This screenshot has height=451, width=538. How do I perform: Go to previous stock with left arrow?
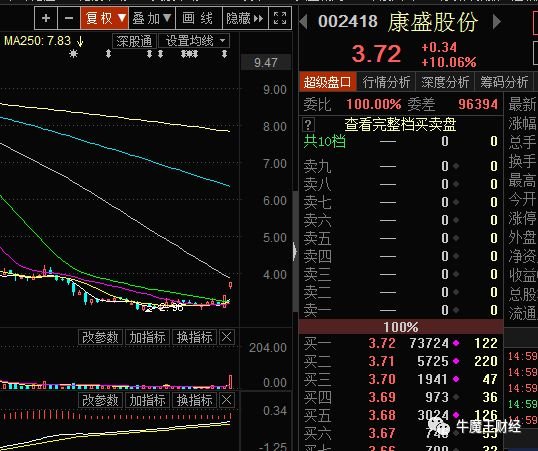[303, 22]
